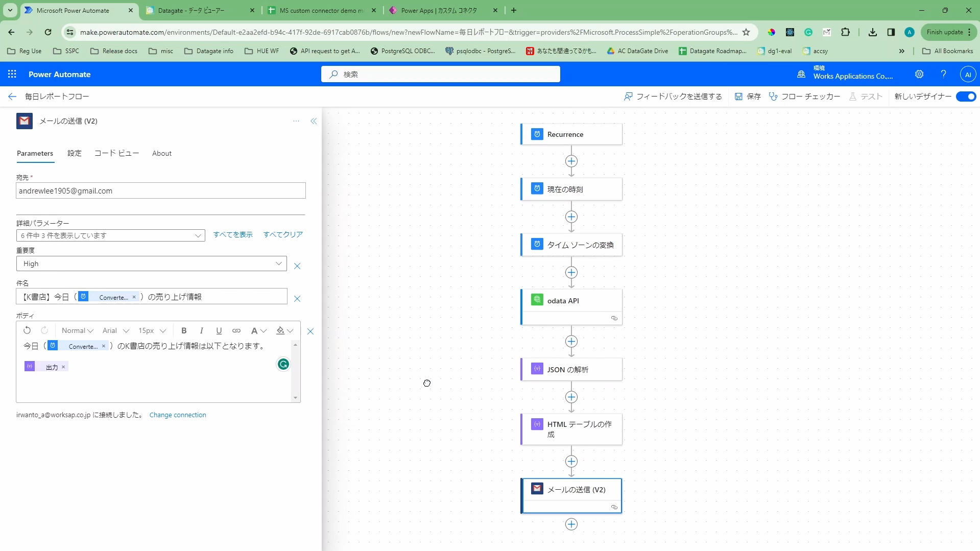980x551 pixels.
Task: Click the 宛先 email input field
Action: point(161,191)
